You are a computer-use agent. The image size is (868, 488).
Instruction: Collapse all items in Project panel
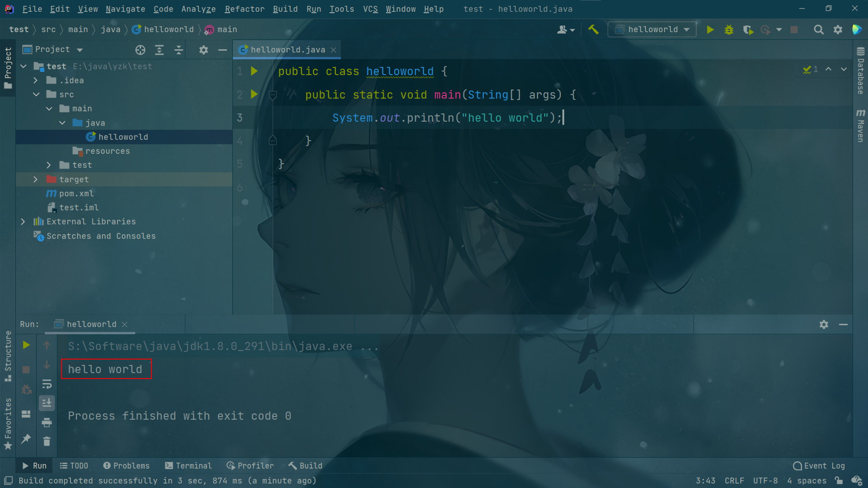(x=178, y=50)
